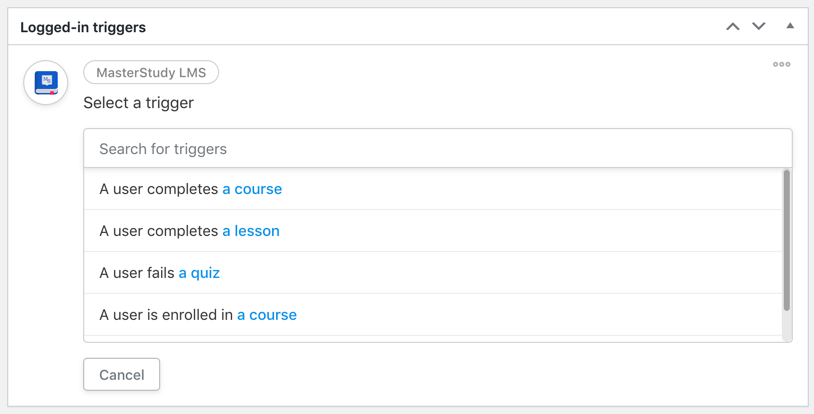Click the "a course" link in enrolled trigger
Screen dimensions: 814x414
coord(267,315)
